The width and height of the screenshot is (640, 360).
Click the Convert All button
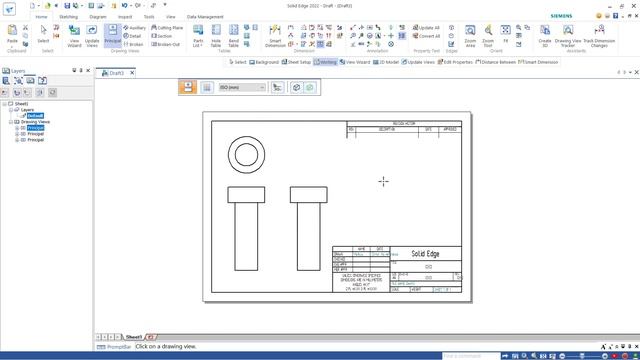point(426,36)
